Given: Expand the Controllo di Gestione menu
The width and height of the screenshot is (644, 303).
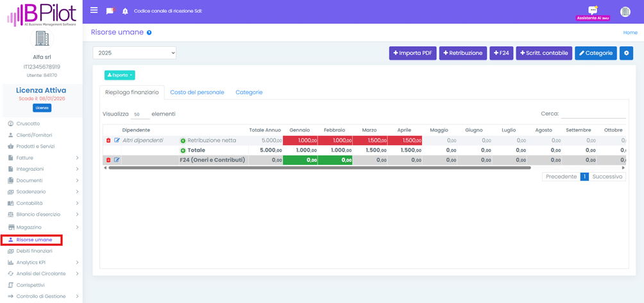Looking at the screenshot, I should 42,297.
